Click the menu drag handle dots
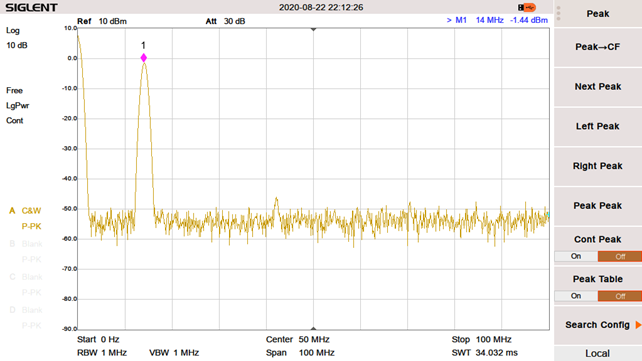Viewport: 642px width, 361px height. [x=558, y=14]
